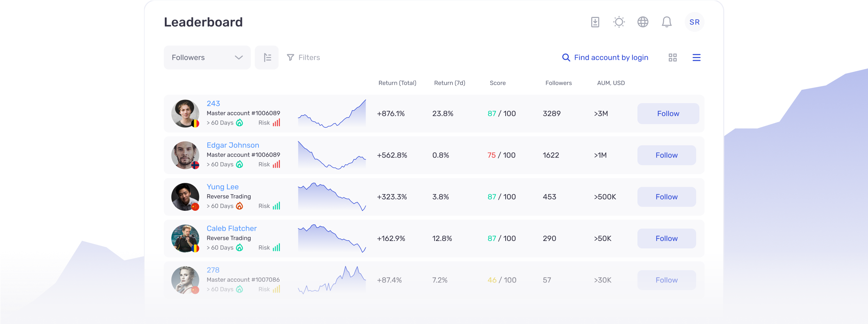Click Caleb Flatcher's avatar photo

point(185,239)
